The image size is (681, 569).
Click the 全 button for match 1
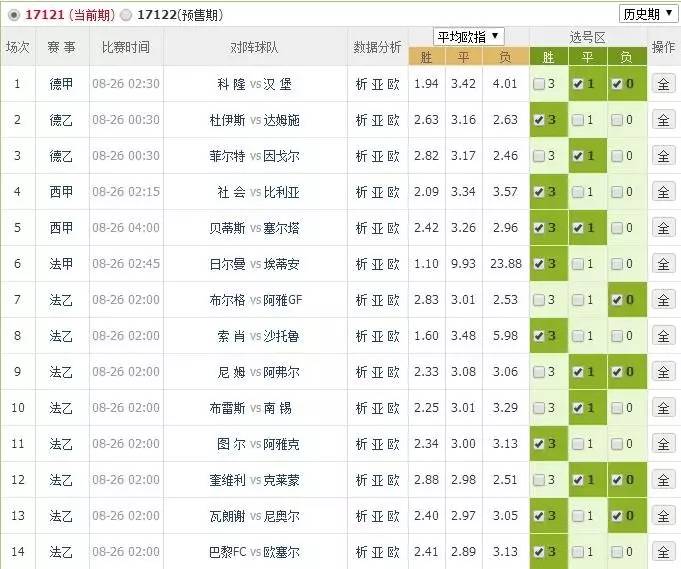tap(662, 84)
